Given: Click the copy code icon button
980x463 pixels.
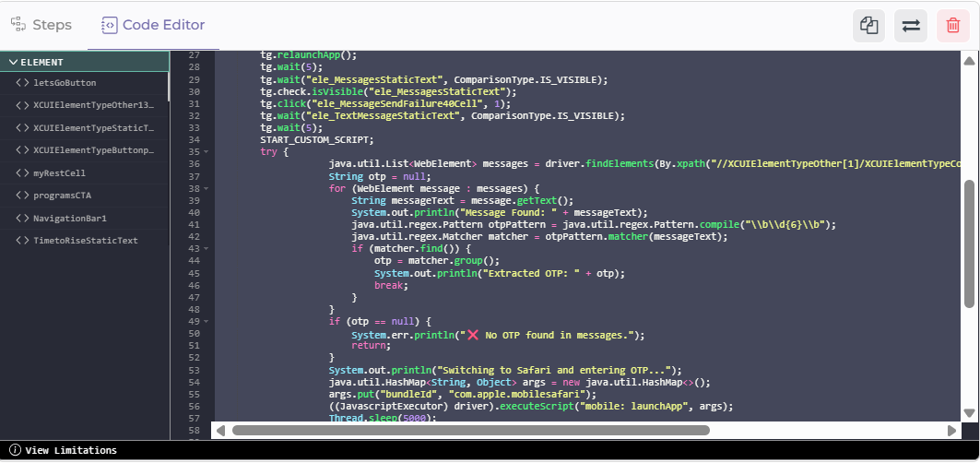Looking at the screenshot, I should 868,26.
